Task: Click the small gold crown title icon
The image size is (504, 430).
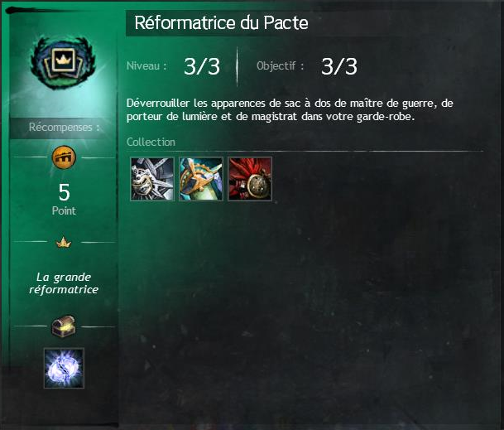Action: [x=64, y=242]
